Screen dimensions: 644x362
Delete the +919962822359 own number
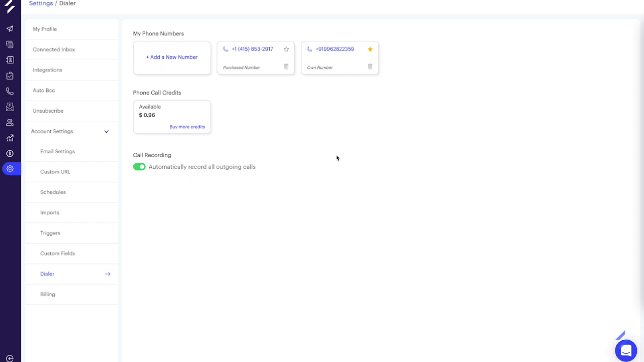pos(370,67)
